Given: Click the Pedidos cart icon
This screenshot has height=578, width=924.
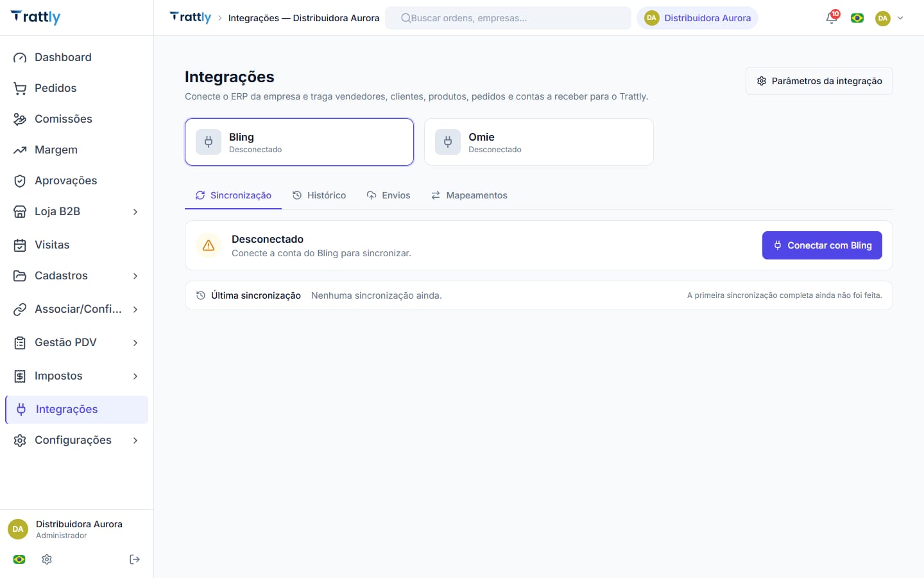Looking at the screenshot, I should [x=20, y=88].
